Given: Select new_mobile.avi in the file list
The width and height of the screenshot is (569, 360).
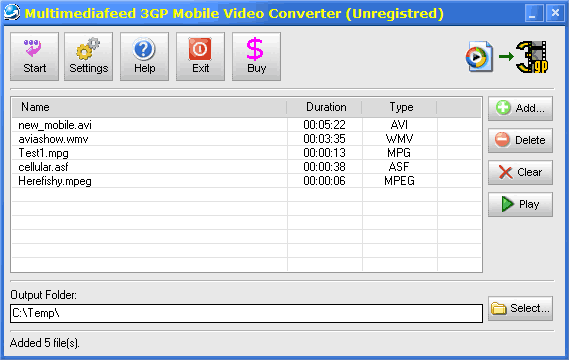Looking at the screenshot, I should (246, 125).
